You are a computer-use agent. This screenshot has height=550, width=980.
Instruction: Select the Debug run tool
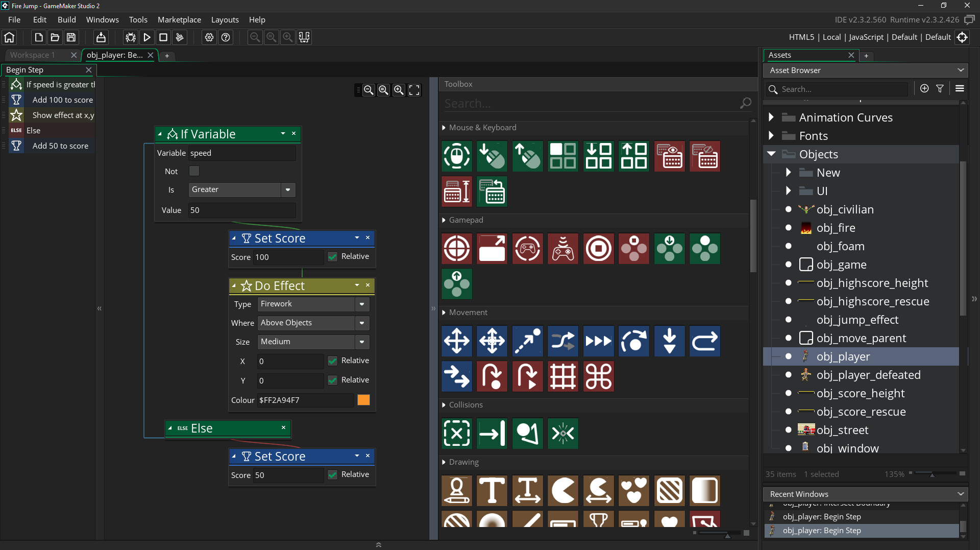click(x=130, y=37)
